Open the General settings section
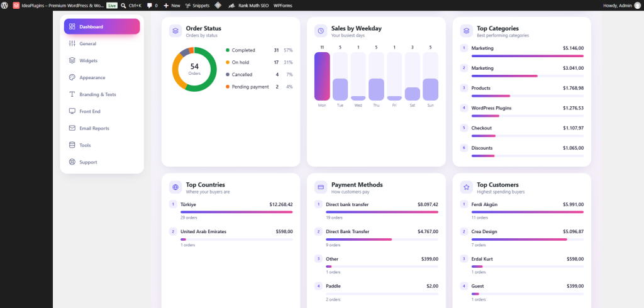Screen dimensions: 644x308 coord(102,43)
